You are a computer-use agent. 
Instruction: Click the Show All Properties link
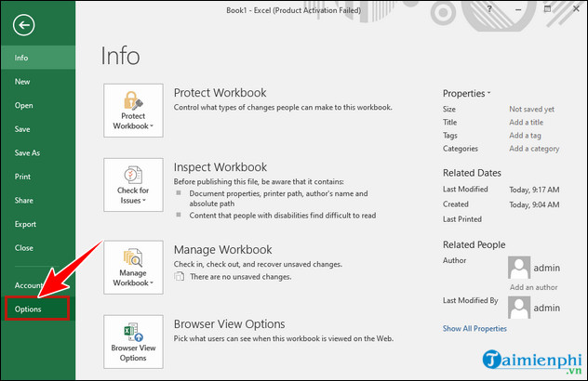474,329
